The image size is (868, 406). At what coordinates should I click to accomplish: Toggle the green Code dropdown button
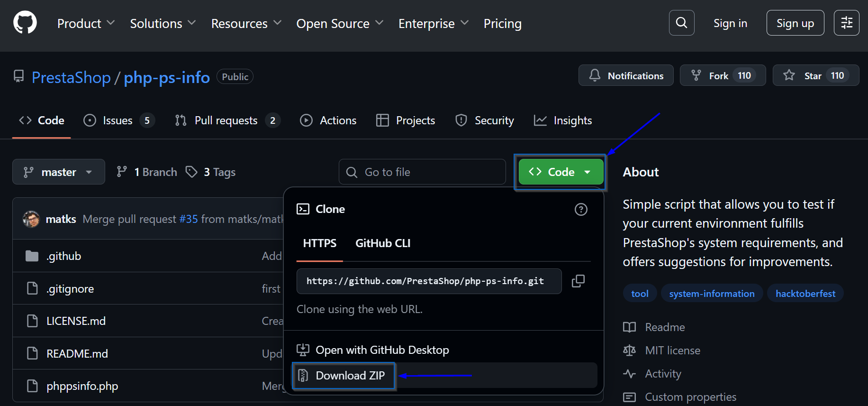[x=561, y=172]
